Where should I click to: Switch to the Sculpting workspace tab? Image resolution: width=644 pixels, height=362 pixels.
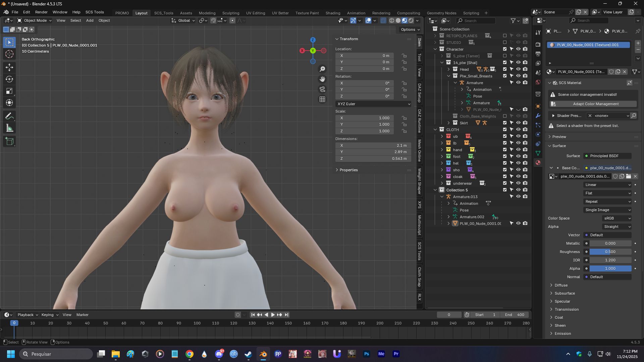tap(230, 13)
